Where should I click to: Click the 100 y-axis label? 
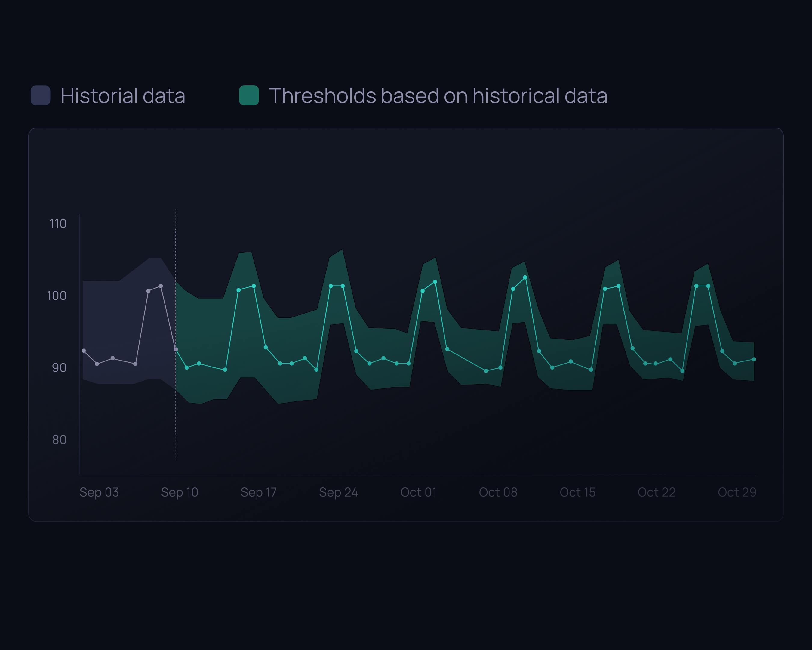click(x=57, y=296)
